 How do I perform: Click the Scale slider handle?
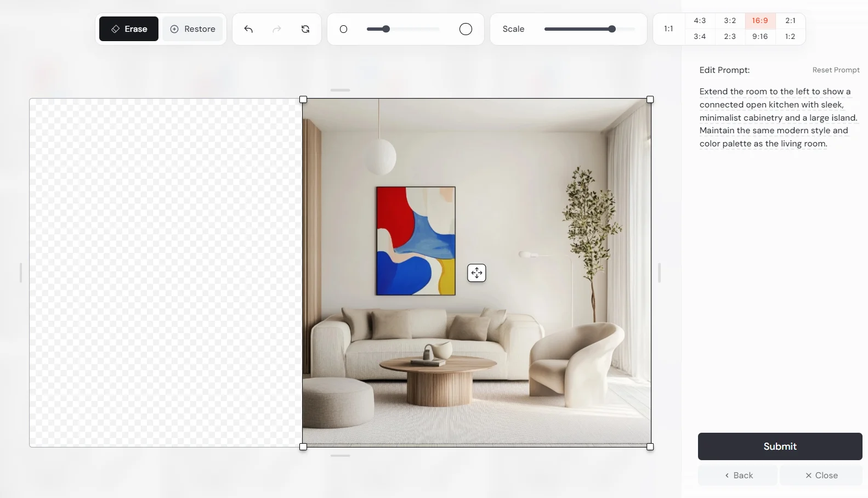[x=612, y=29]
